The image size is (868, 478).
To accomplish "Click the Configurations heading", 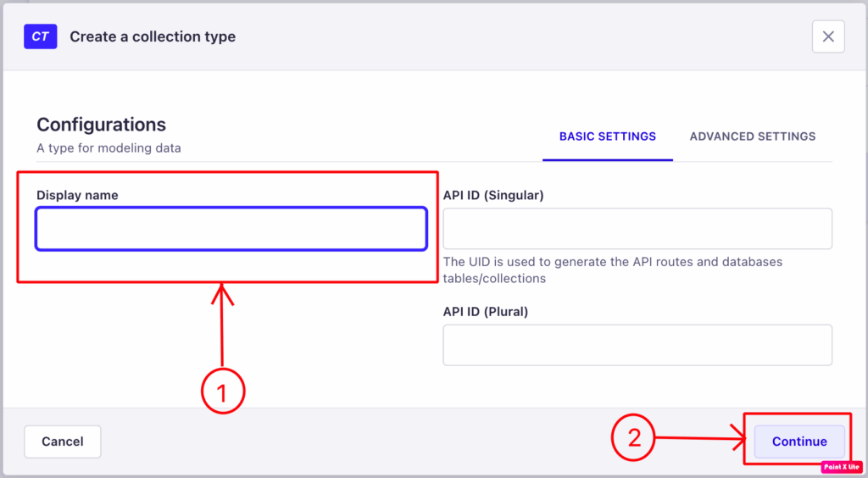I will point(102,125).
